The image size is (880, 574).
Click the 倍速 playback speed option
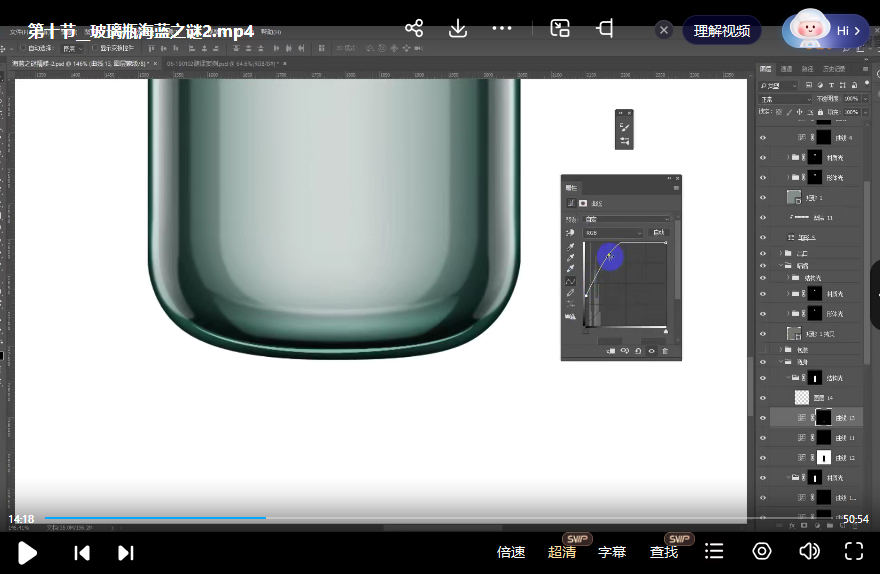(511, 552)
